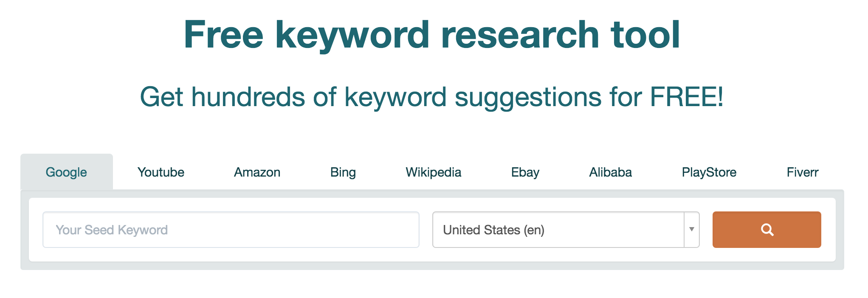Open the Alibaba tab
The height and width of the screenshot is (298, 868).
[x=611, y=172]
